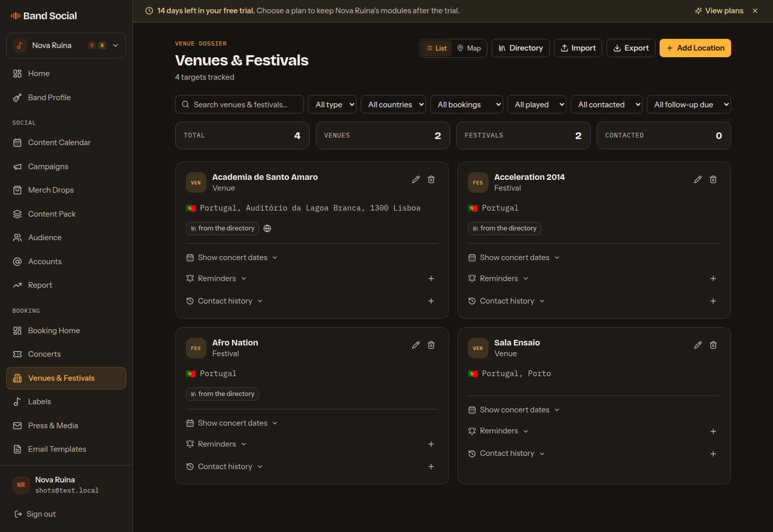
Task: Delete the Acceleration 2014 festival card
Action: (x=713, y=179)
